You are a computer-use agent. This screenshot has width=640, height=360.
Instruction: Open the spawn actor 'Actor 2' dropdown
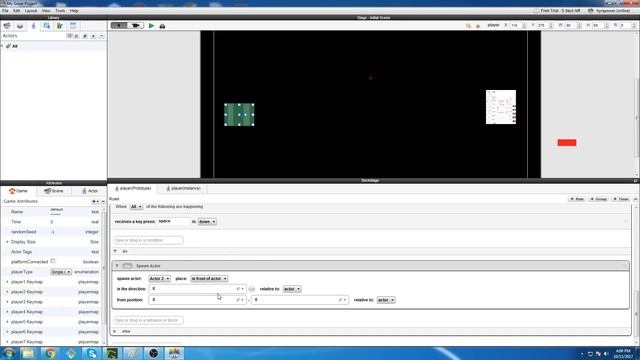[x=159, y=278]
